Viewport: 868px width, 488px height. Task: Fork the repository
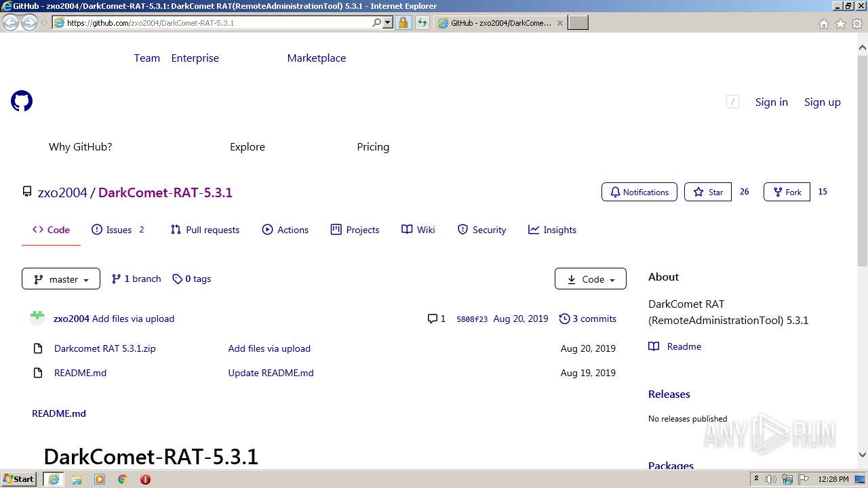pyautogui.click(x=787, y=192)
